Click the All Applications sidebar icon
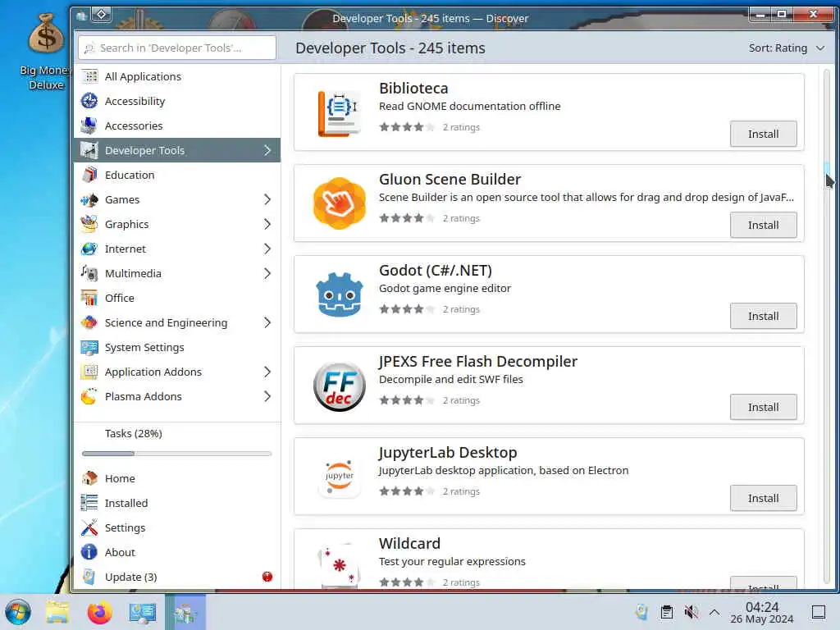This screenshot has width=840, height=630. tap(89, 76)
